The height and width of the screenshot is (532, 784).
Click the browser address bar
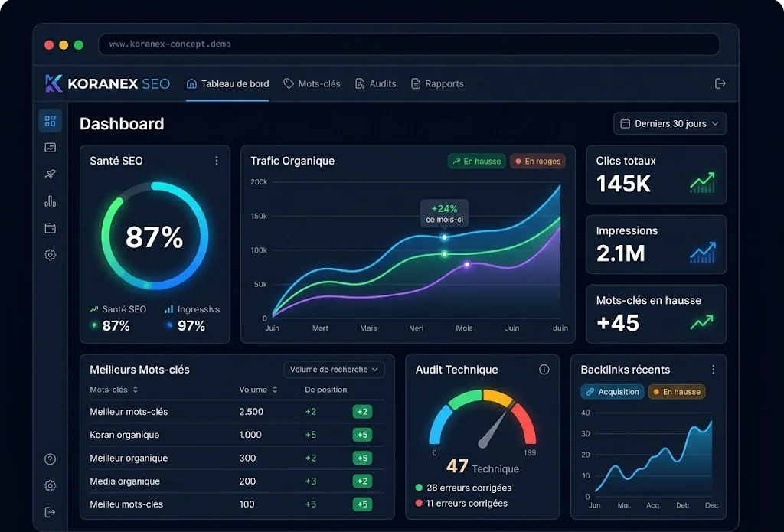(x=409, y=44)
